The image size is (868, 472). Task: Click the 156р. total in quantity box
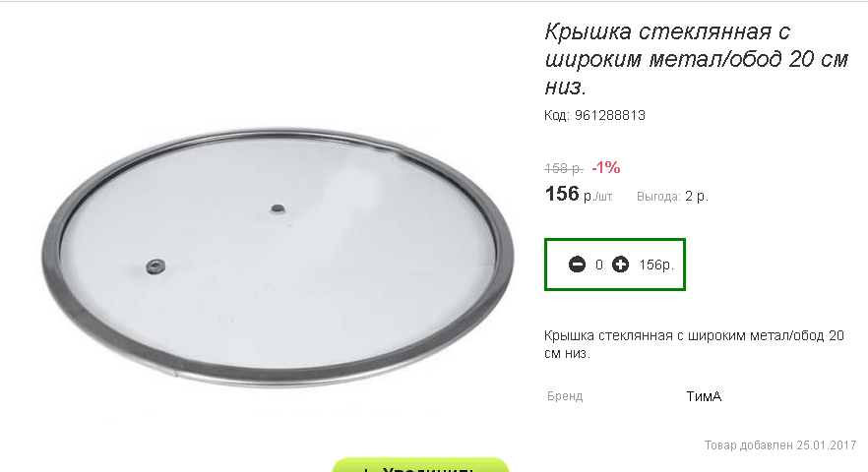tap(656, 265)
